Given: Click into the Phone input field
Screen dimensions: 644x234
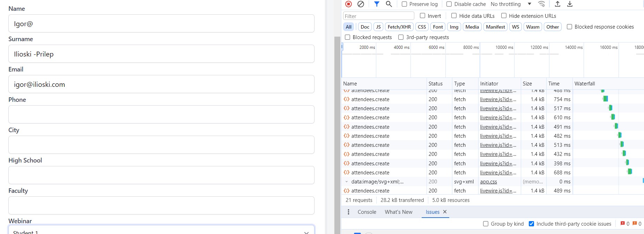Looking at the screenshot, I should [x=161, y=114].
